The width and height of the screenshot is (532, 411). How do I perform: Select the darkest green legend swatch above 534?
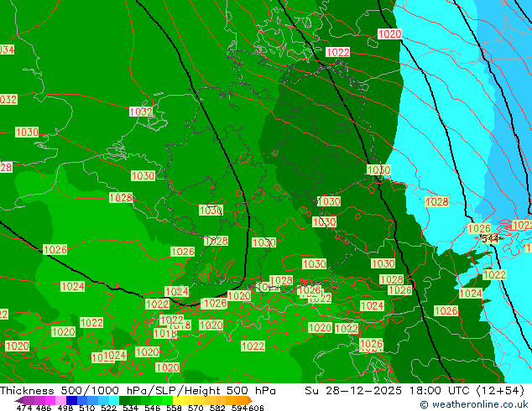[124, 400]
